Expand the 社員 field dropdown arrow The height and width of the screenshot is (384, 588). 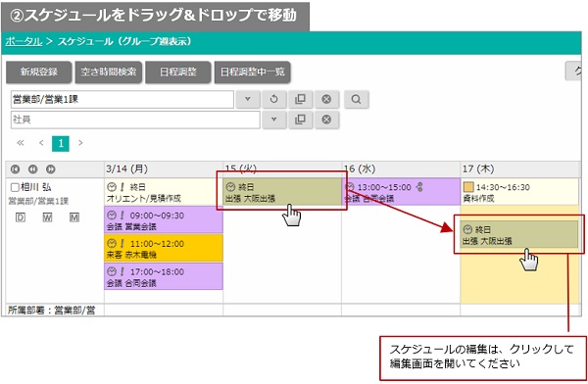(x=274, y=120)
